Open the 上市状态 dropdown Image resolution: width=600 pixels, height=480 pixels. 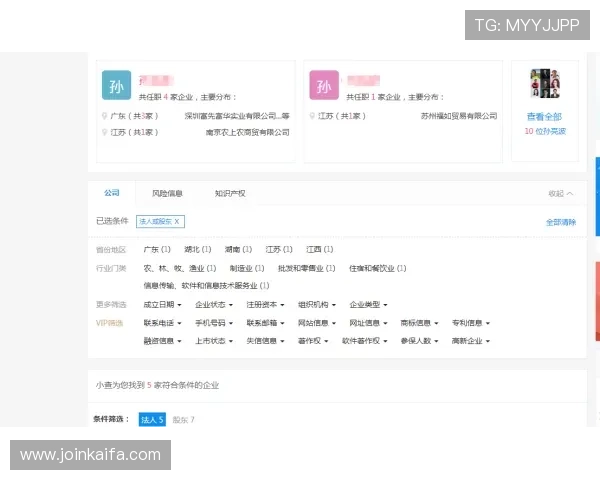214,341
